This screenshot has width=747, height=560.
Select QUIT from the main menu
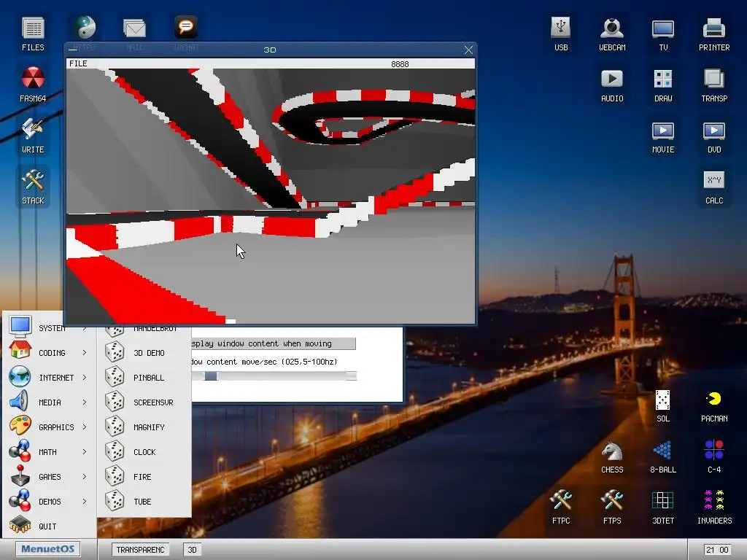pyautogui.click(x=50, y=526)
